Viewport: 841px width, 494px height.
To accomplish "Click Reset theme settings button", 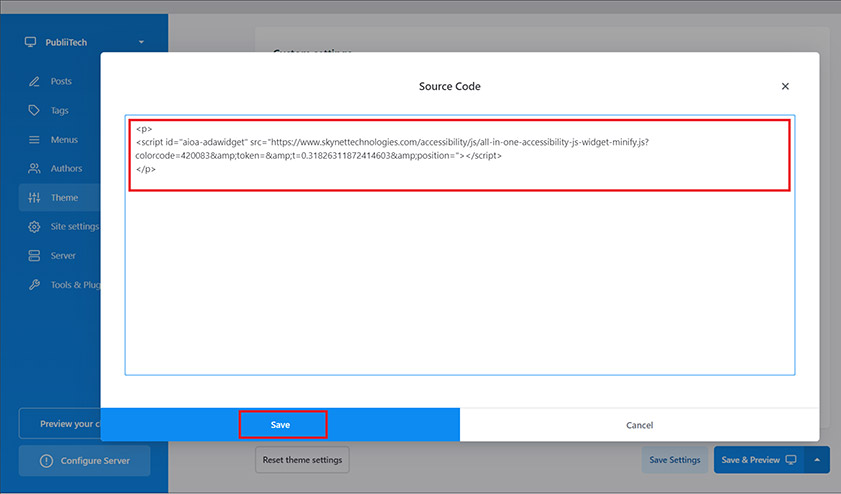I will (x=302, y=460).
